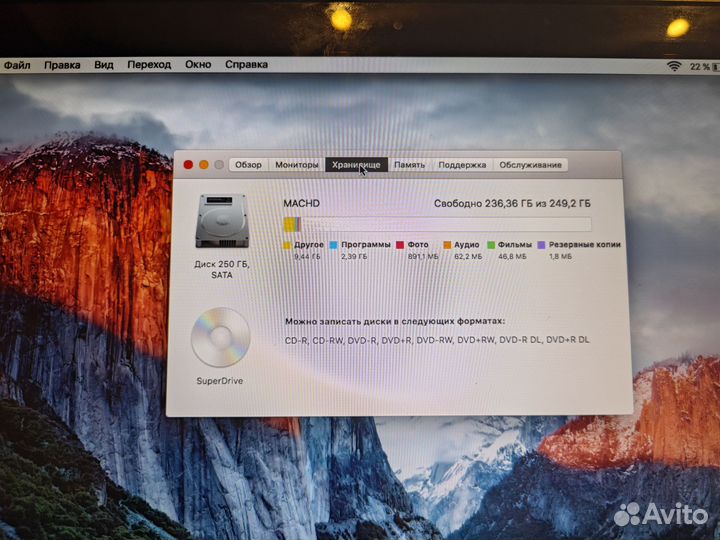This screenshot has width=720, height=540.
Task: Open the Переход menu
Action: tap(149, 65)
